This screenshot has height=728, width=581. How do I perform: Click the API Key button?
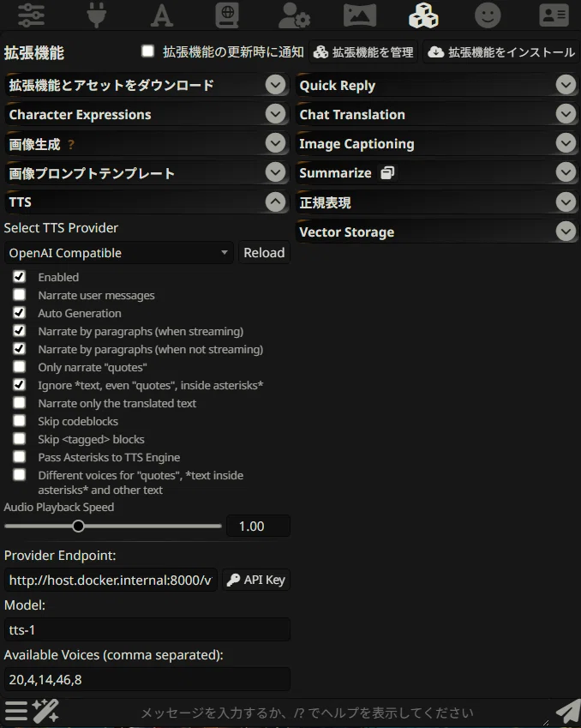tap(256, 580)
